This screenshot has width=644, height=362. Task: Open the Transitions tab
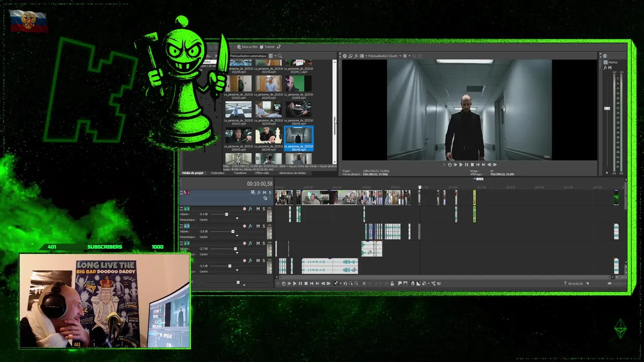[240, 173]
